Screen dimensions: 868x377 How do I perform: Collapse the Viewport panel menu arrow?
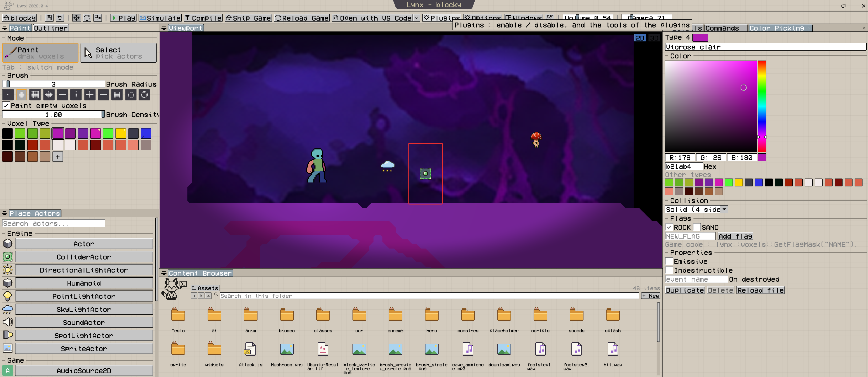[164, 28]
